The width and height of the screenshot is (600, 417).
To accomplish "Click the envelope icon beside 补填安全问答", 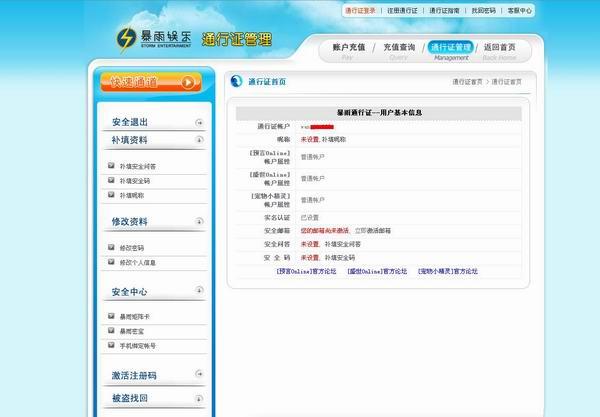I will 111,166.
